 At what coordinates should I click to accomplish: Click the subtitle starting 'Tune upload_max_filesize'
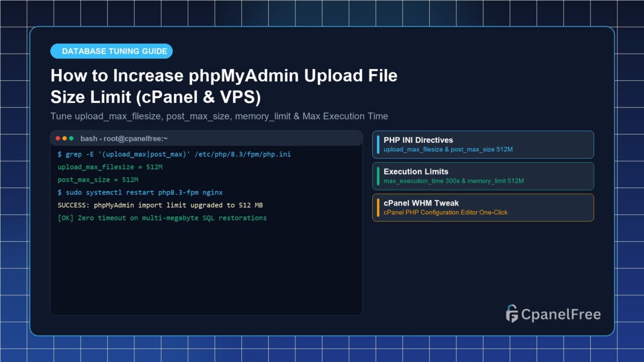[219, 116]
